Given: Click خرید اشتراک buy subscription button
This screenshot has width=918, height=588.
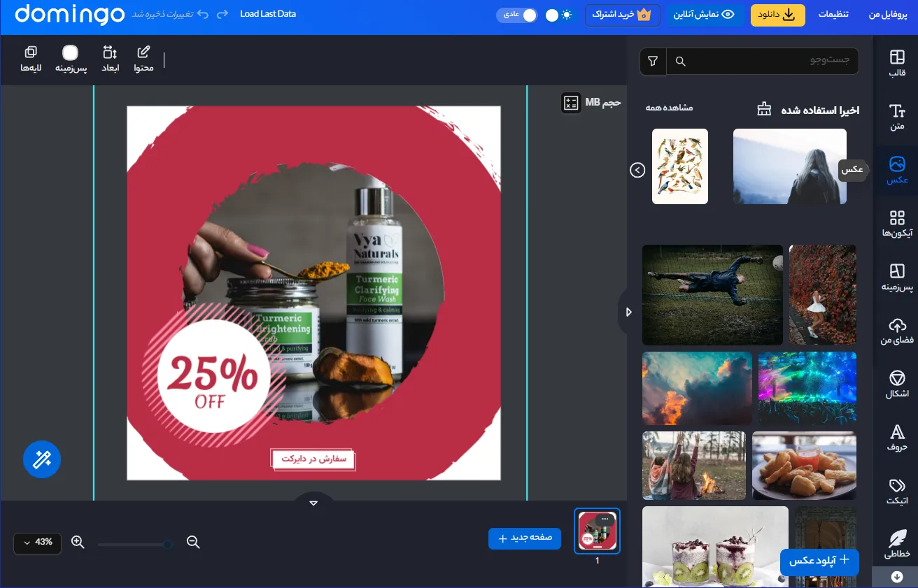Looking at the screenshot, I should coord(623,15).
